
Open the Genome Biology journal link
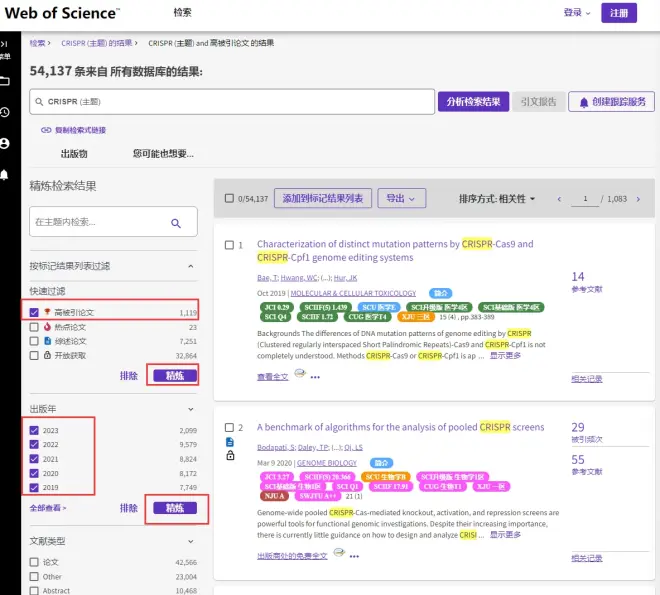click(x=327, y=463)
